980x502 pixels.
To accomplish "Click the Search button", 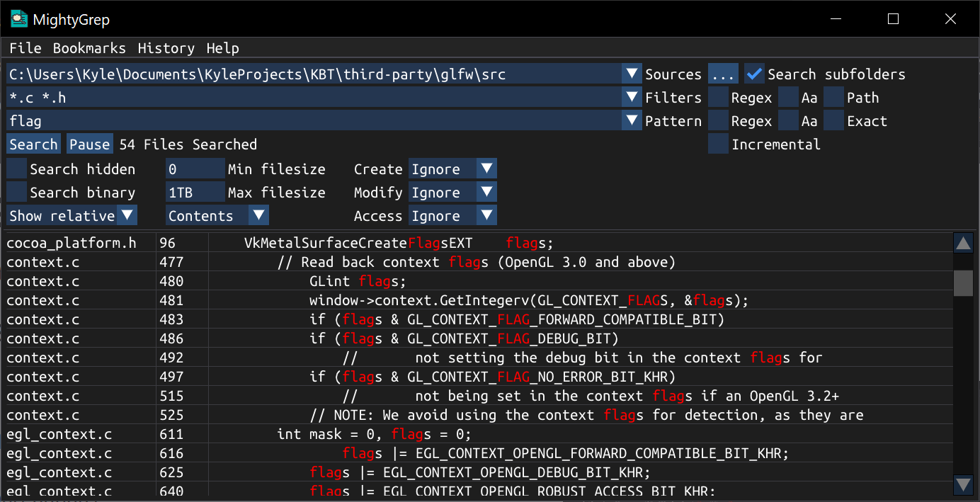I will 33,144.
